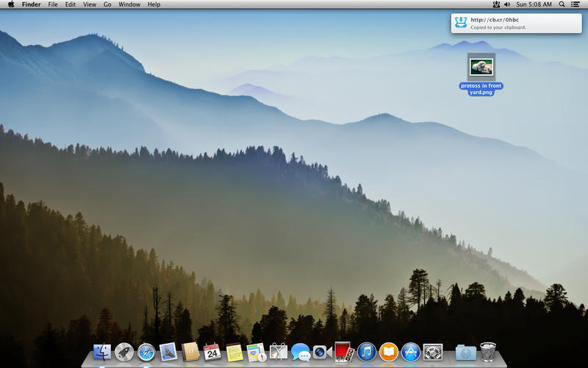588x368 pixels.
Task: Open iTunes music note icon
Action: 366,353
